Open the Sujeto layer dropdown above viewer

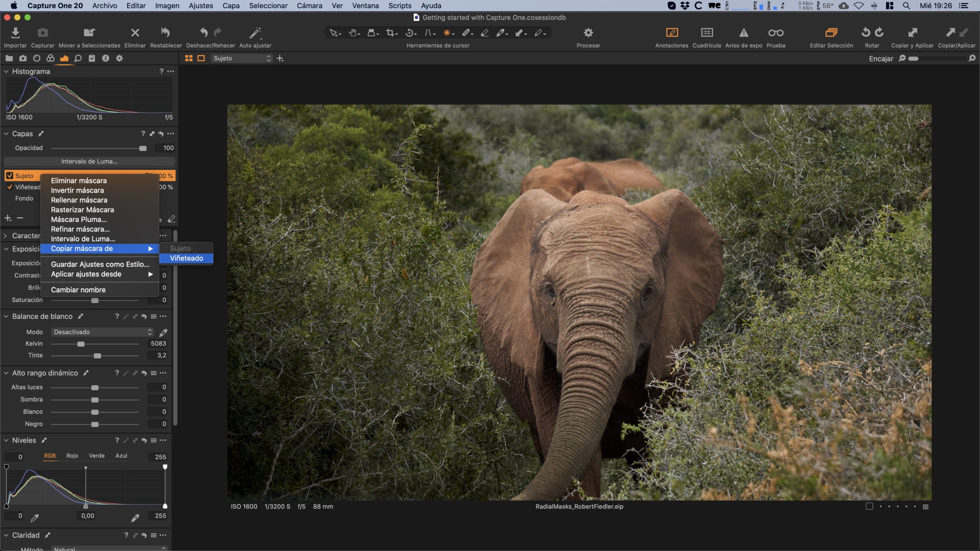[242, 58]
